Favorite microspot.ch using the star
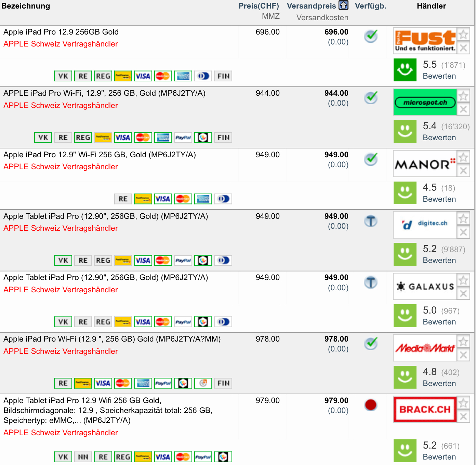This screenshot has height=465, width=476. pyautogui.click(x=463, y=96)
